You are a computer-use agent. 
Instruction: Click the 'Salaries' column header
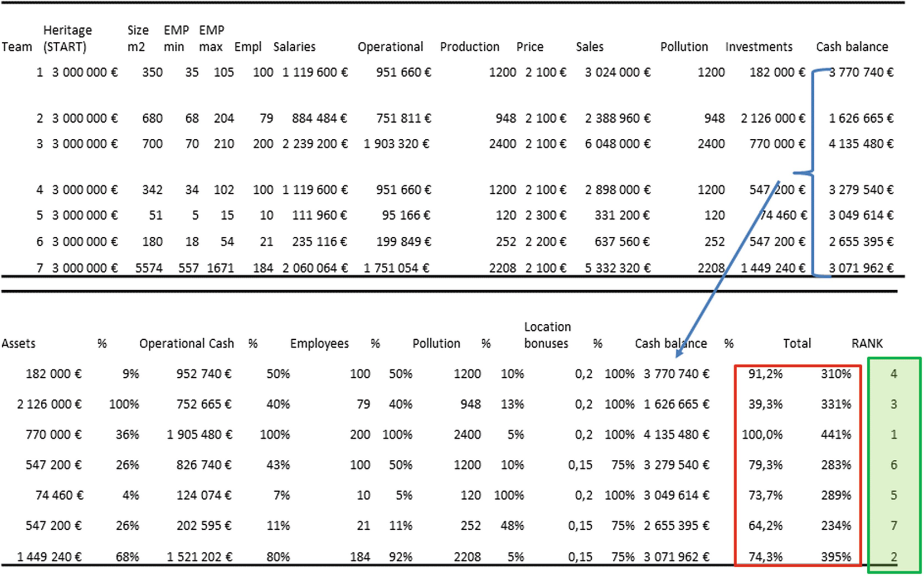click(294, 47)
